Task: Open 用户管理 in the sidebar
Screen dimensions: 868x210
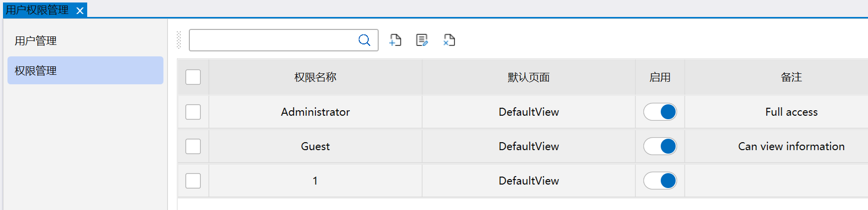Action: tap(36, 41)
